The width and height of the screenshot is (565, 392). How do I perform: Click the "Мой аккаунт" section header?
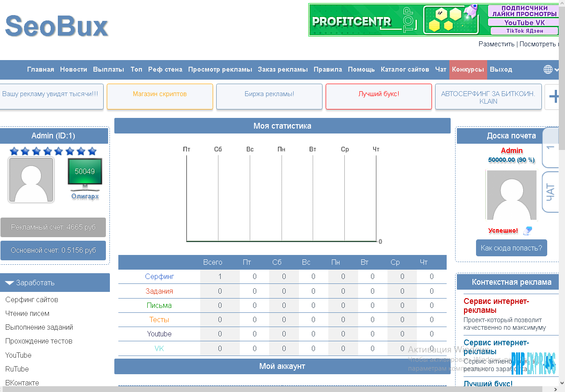pos(282,366)
